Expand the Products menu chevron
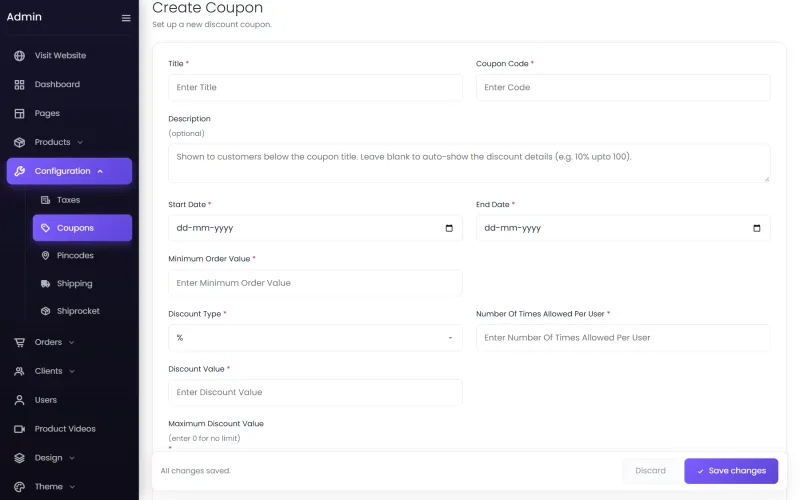The height and width of the screenshot is (500, 800). tap(80, 142)
